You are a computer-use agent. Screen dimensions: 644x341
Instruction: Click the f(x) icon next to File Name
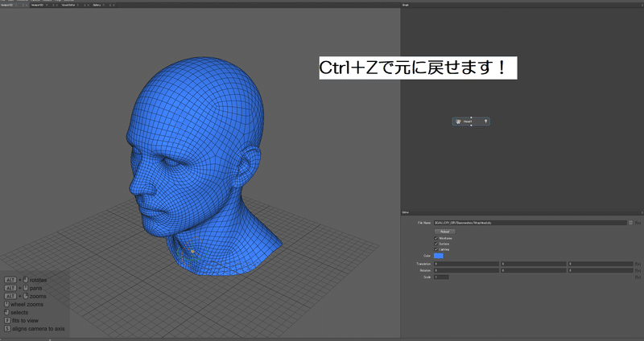point(638,223)
